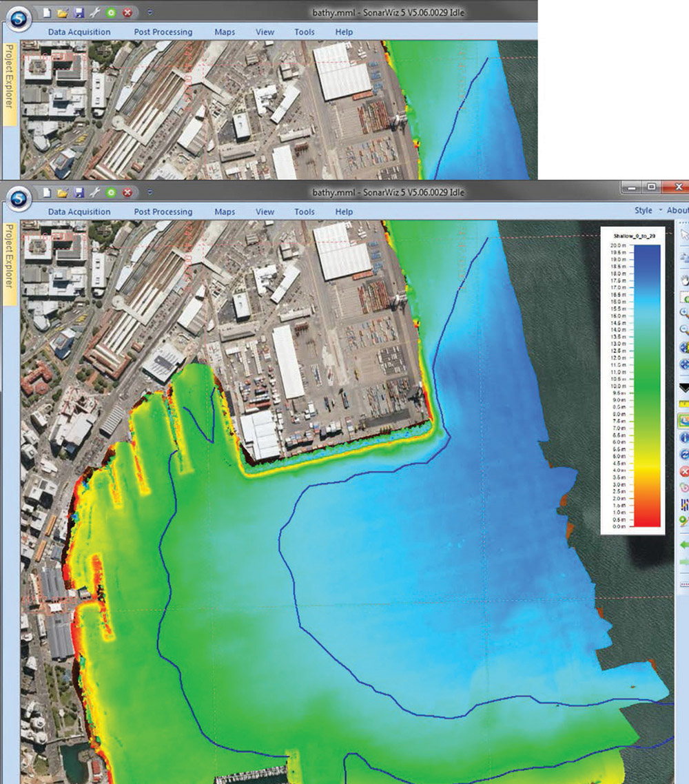Screen dimensions: 689x784
Task: Click the green gear icon in lower window
Action: [x=112, y=193]
